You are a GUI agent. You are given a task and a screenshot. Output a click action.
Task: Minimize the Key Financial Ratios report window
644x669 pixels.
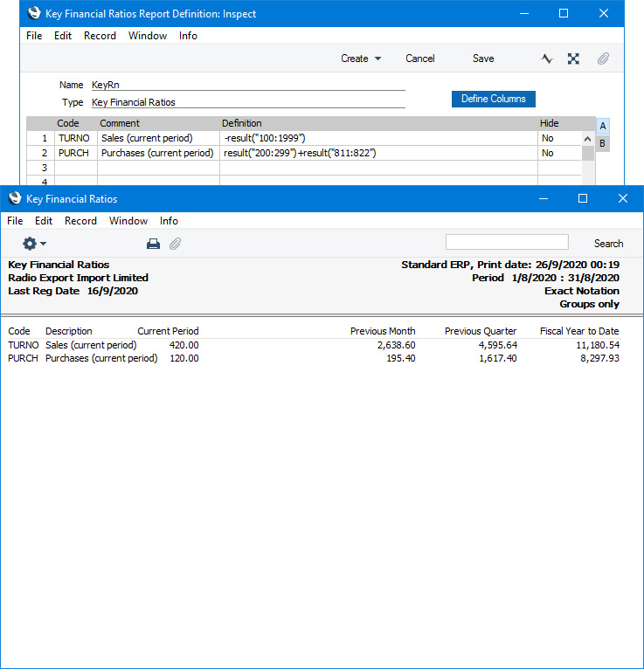[x=544, y=198]
